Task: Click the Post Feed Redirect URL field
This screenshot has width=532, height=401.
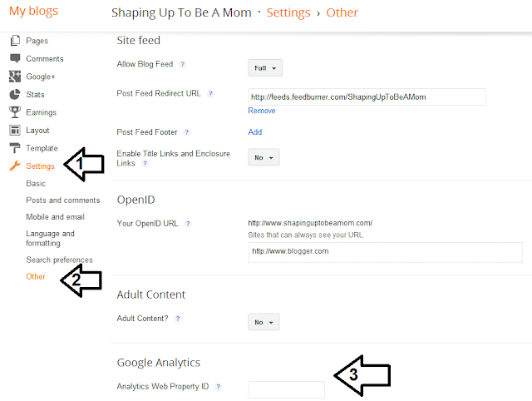Action: coord(367,97)
